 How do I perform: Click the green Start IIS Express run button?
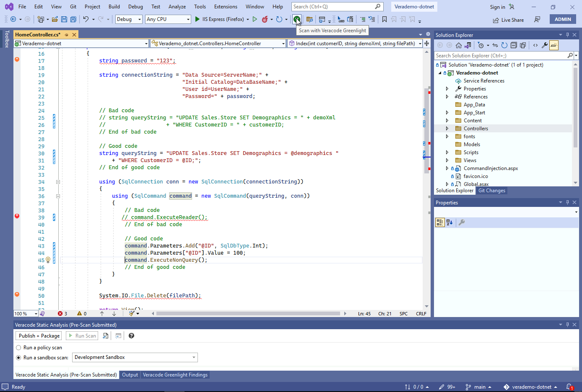coord(197,19)
